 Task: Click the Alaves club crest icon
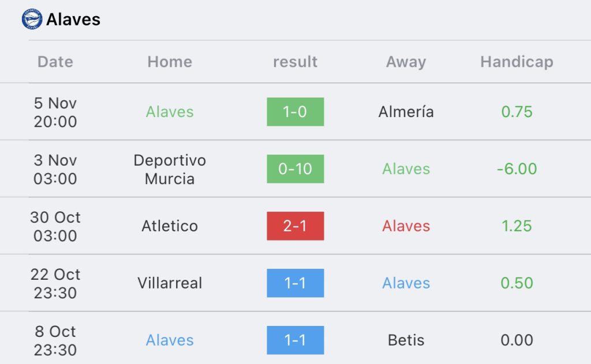pyautogui.click(x=32, y=19)
